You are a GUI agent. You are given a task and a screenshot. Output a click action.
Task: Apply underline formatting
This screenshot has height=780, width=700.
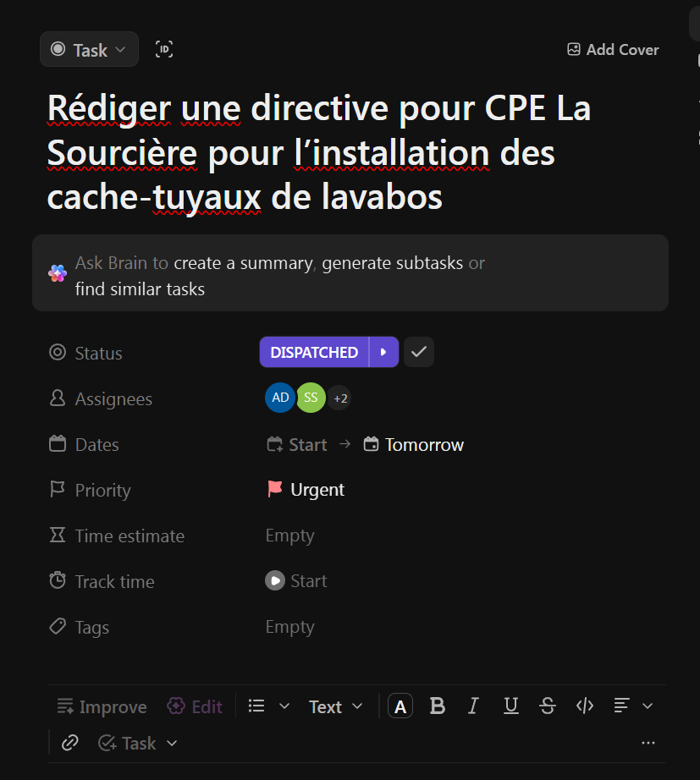pos(510,706)
